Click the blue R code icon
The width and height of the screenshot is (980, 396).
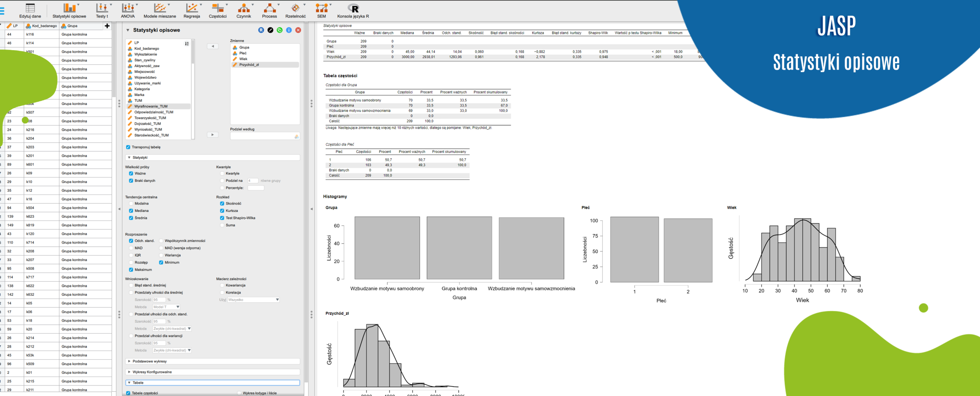261,30
